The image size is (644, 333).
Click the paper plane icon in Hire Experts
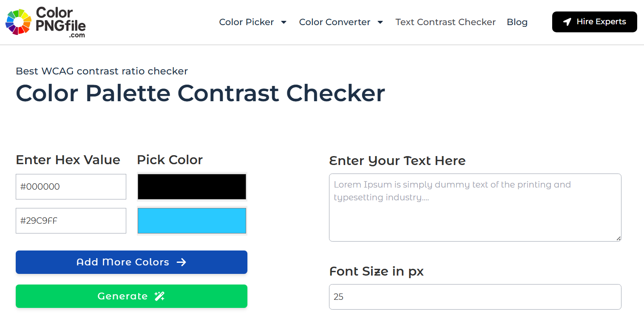[567, 22]
